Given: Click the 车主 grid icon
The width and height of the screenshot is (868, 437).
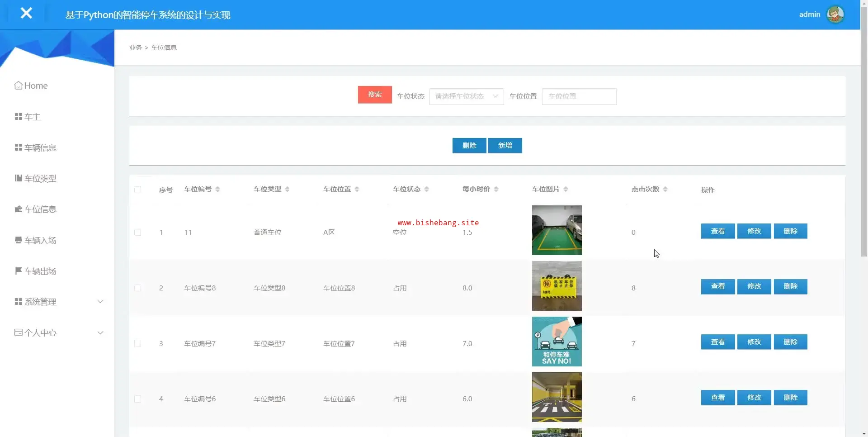Looking at the screenshot, I should (x=18, y=117).
